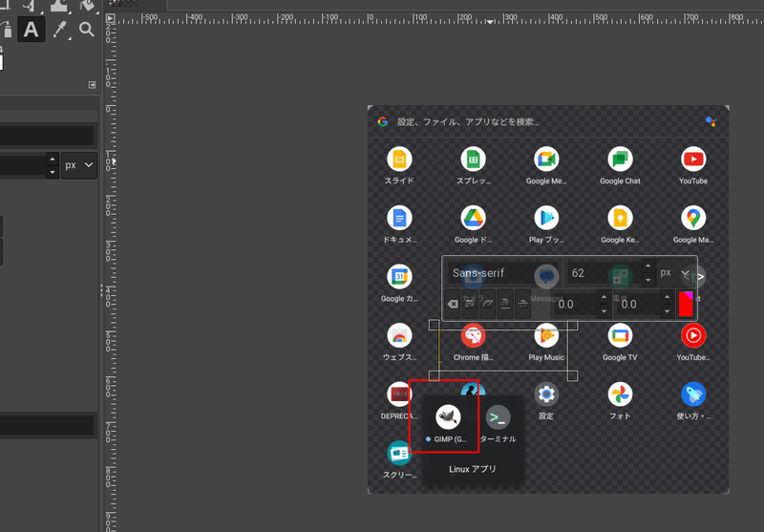Screen dimensions: 764x532
Task: Click the 使い方 rocket icon in the image
Action: pyautogui.click(x=693, y=394)
